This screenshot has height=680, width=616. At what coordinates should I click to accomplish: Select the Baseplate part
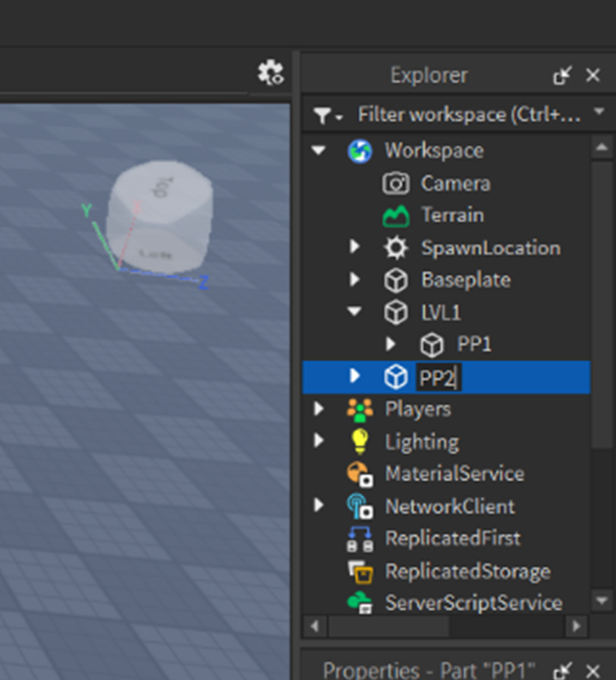pos(466,280)
